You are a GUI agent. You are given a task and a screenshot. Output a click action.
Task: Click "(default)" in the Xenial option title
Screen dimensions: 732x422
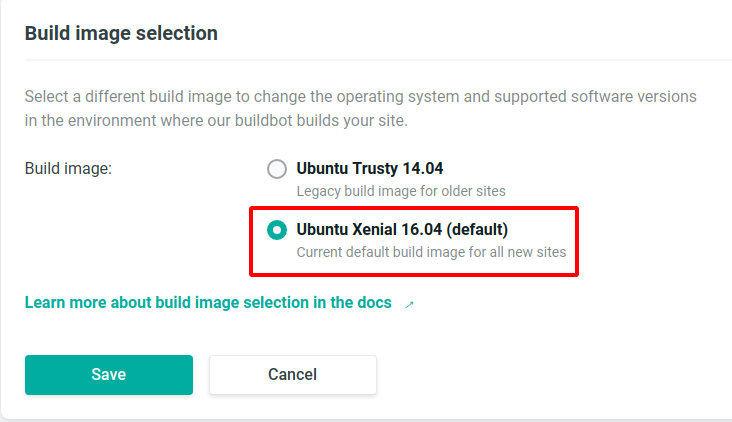pyautogui.click(x=477, y=230)
